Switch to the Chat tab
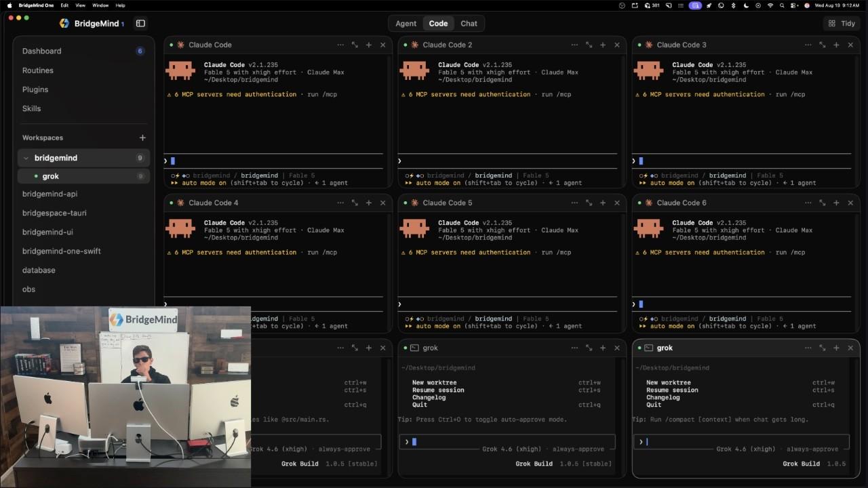Viewport: 868px width, 488px height. coord(469,23)
